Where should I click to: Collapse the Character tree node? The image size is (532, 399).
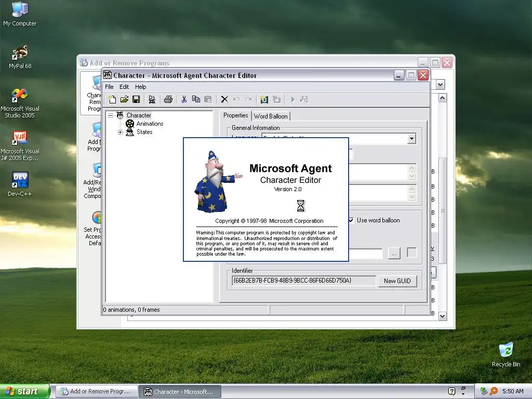[x=110, y=116]
